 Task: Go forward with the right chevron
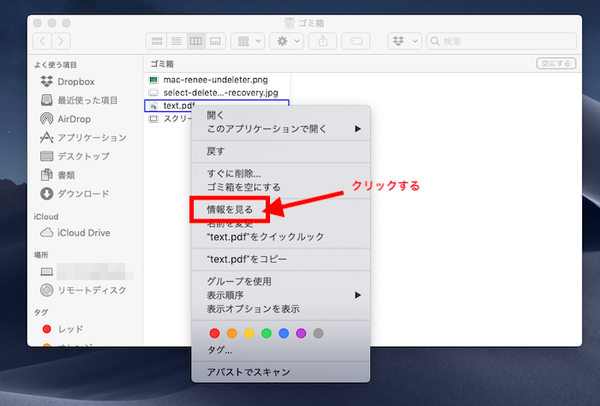pyautogui.click(x=61, y=41)
